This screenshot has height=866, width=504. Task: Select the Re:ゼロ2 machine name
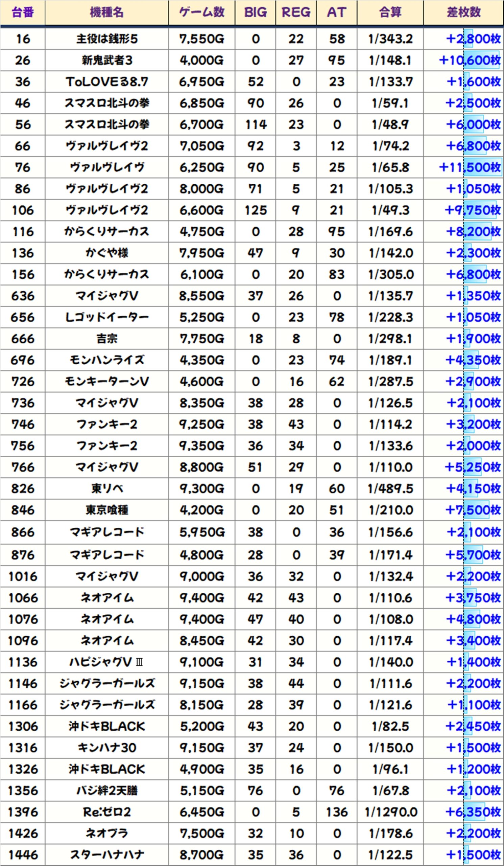107,812
